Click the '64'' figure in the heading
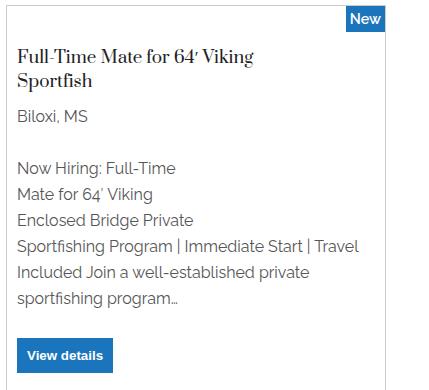429x390 pixels. point(185,56)
